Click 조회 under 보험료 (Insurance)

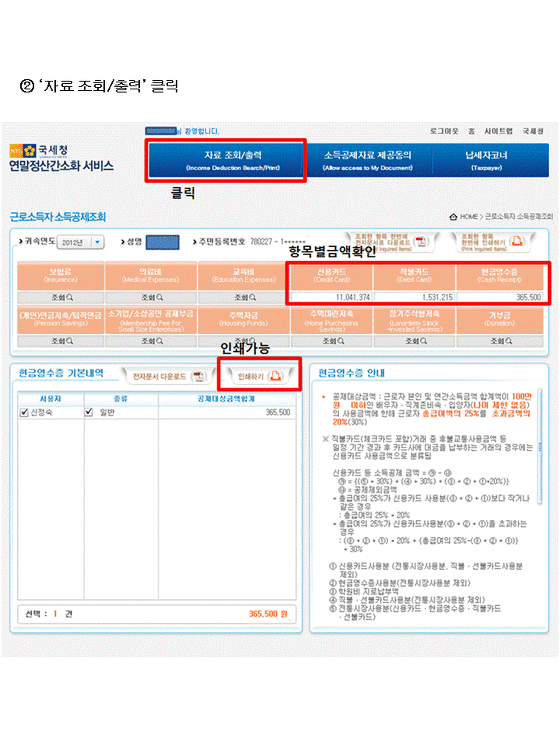pyautogui.click(x=61, y=297)
